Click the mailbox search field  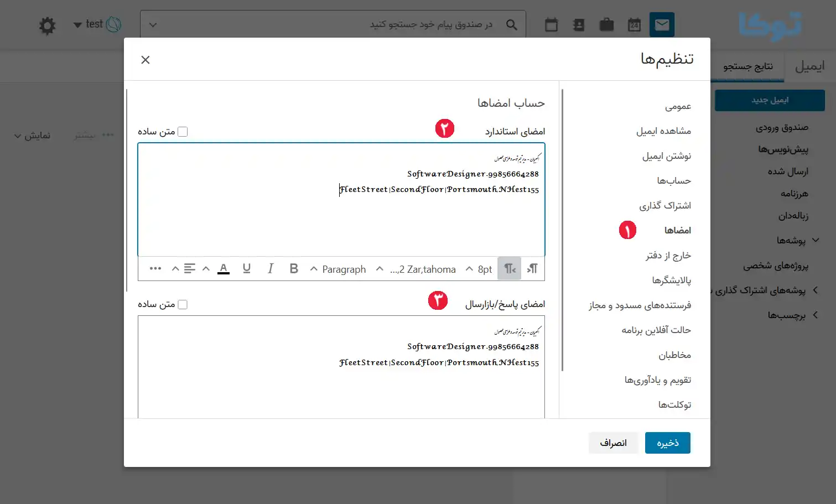point(333,25)
